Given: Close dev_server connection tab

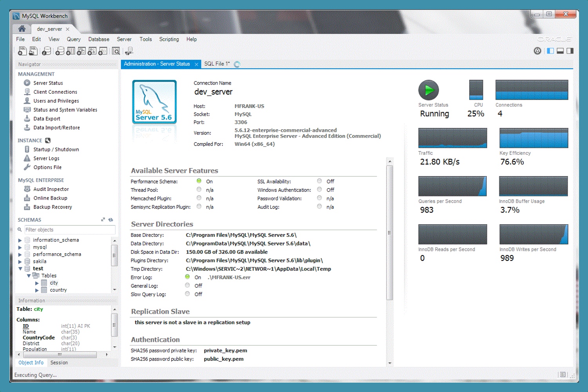Looking at the screenshot, I should pyautogui.click(x=67, y=29).
